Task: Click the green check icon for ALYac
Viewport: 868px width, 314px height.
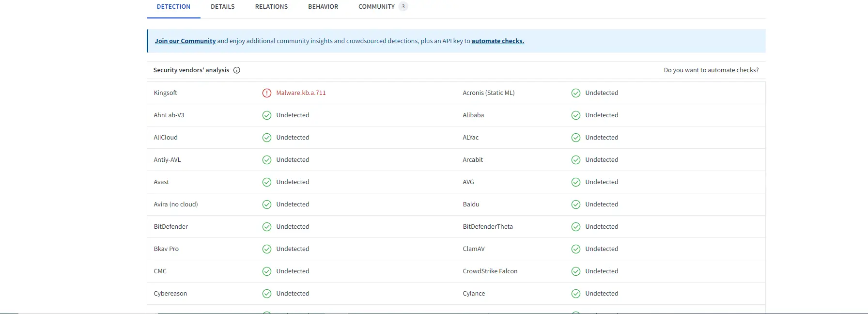Action: tap(576, 138)
